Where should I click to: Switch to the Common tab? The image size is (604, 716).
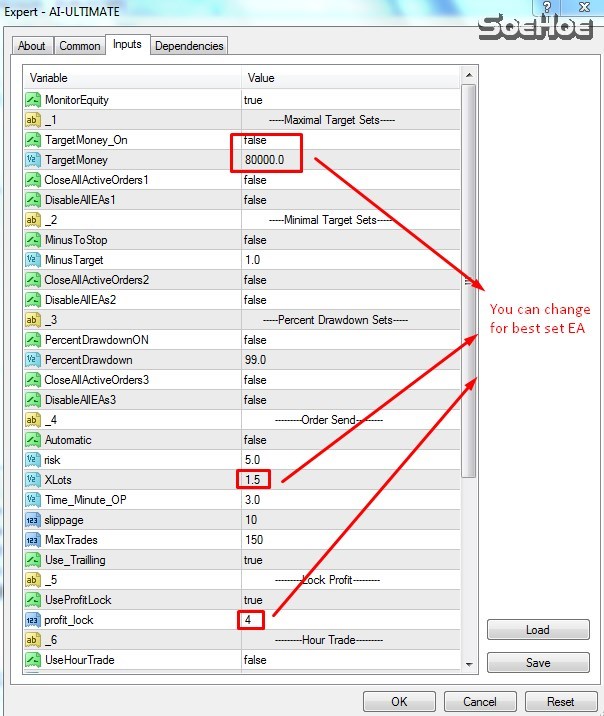tap(80, 46)
